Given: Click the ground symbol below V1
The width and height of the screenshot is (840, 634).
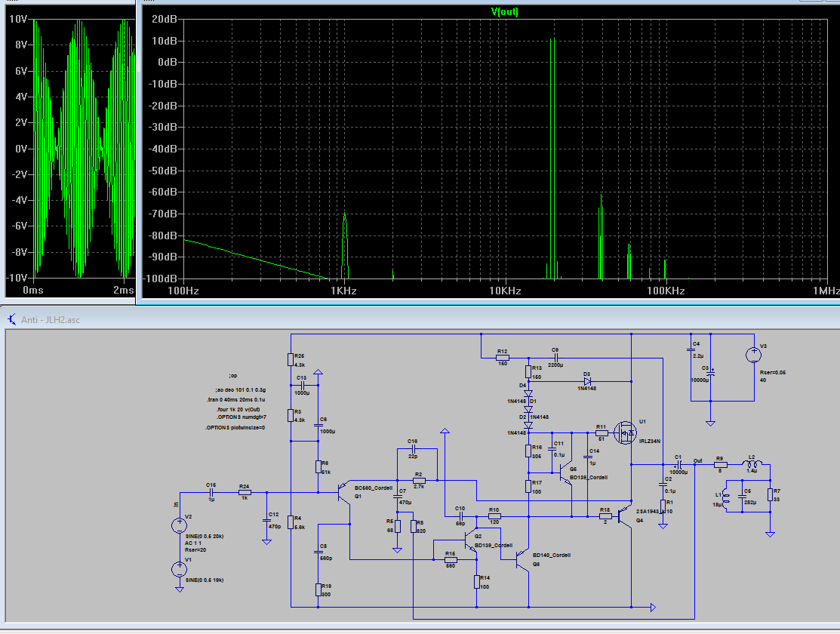Looking at the screenshot, I should [x=180, y=589].
